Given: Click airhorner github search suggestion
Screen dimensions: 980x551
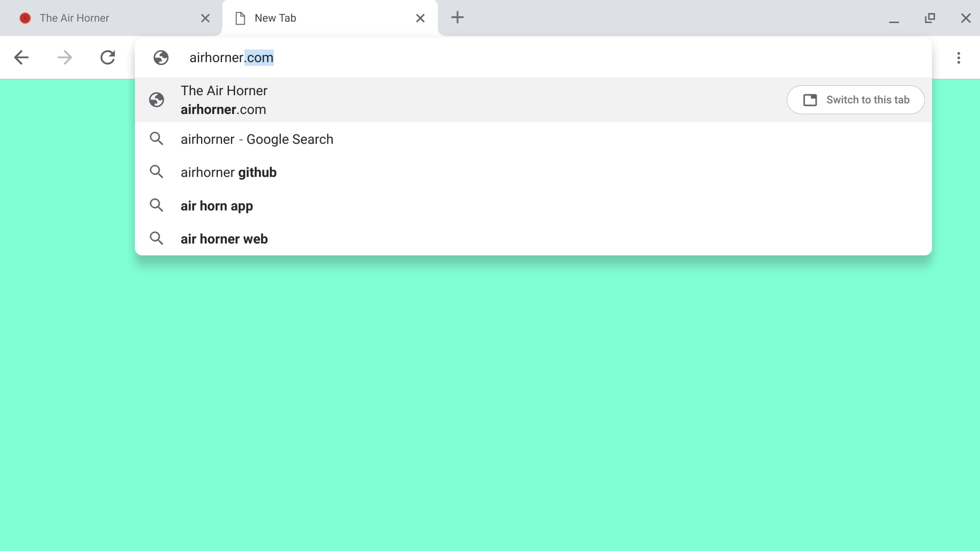Looking at the screenshot, I should click(x=229, y=172).
